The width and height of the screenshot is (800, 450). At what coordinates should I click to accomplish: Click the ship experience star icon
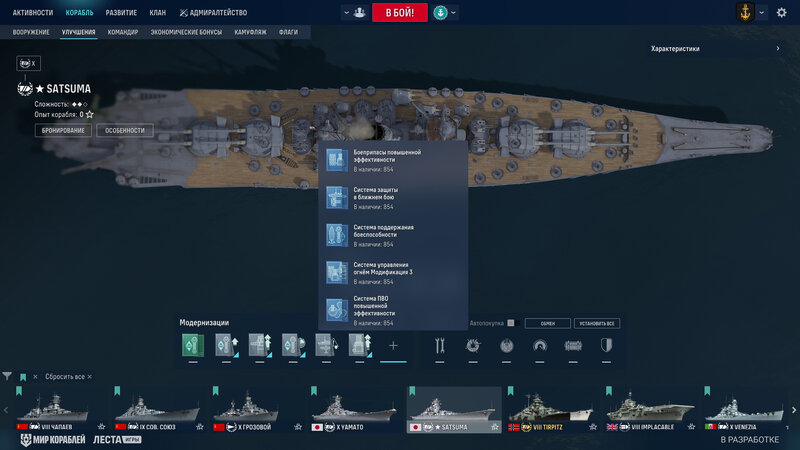tap(90, 115)
